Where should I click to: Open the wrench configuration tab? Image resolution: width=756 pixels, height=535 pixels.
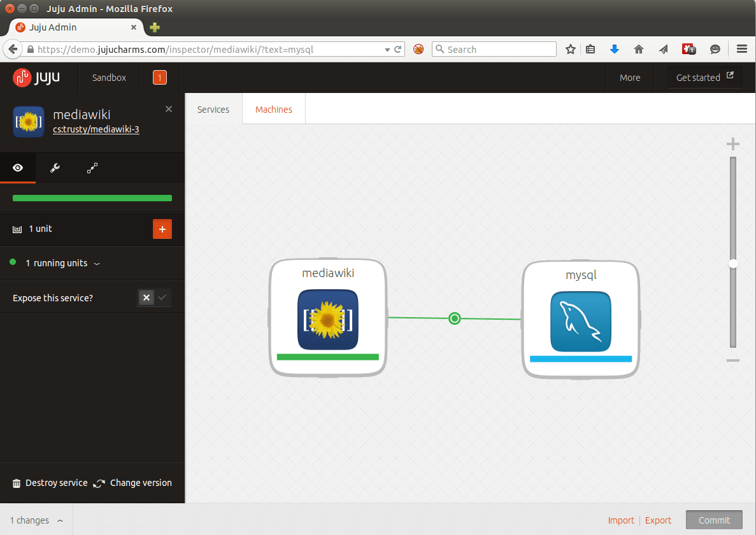pos(55,168)
